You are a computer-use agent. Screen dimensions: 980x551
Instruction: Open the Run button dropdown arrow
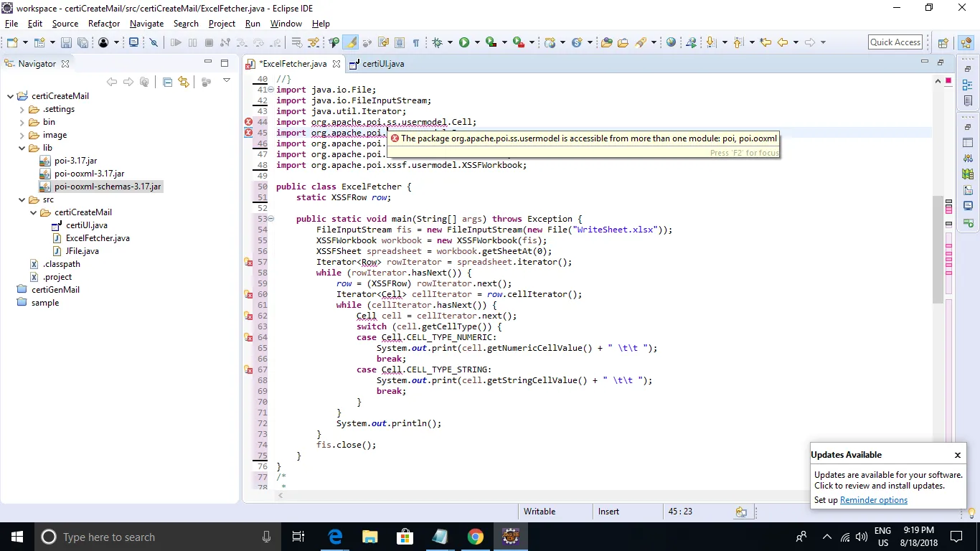[476, 43]
